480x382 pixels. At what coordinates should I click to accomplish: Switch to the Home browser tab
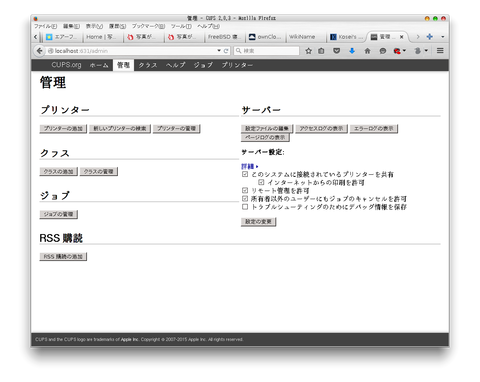pos(102,37)
